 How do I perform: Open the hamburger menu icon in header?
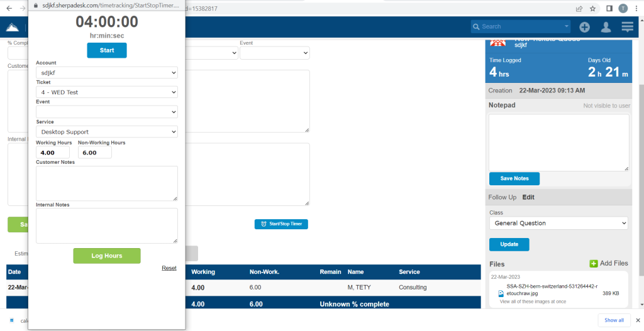pos(627,27)
